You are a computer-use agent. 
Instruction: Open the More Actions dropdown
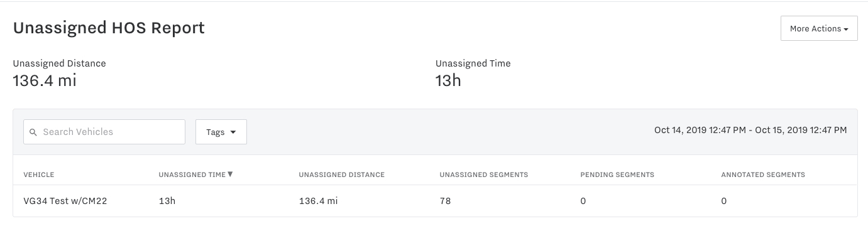(819, 28)
